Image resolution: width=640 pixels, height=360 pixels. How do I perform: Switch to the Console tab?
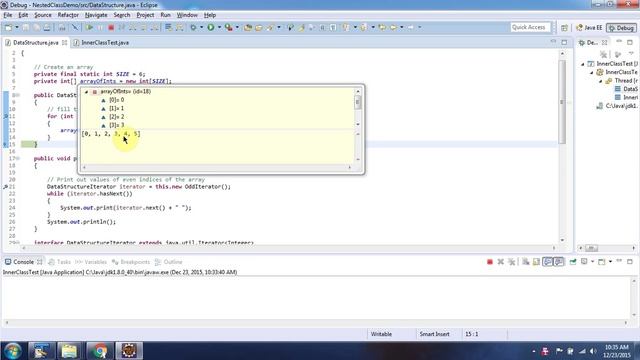click(23, 262)
